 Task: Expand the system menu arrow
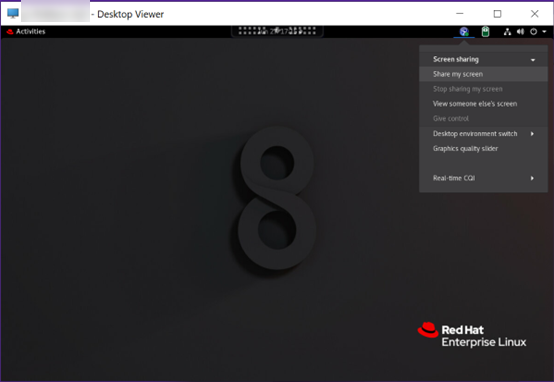coord(544,32)
